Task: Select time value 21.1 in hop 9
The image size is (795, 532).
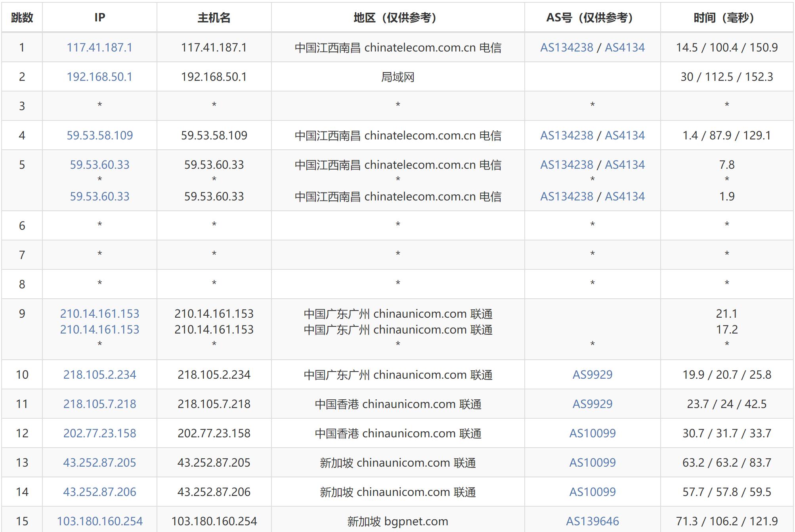Action: pos(727,314)
